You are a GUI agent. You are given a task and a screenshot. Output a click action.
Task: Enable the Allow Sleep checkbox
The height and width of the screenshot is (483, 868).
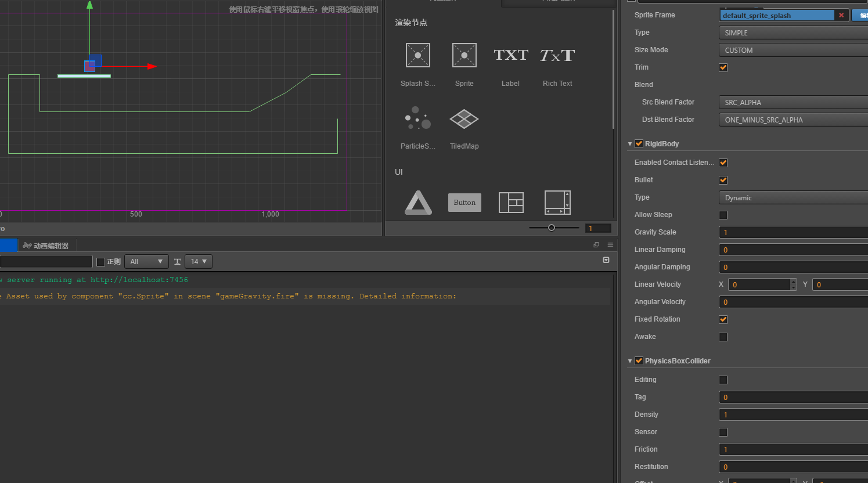coord(723,215)
